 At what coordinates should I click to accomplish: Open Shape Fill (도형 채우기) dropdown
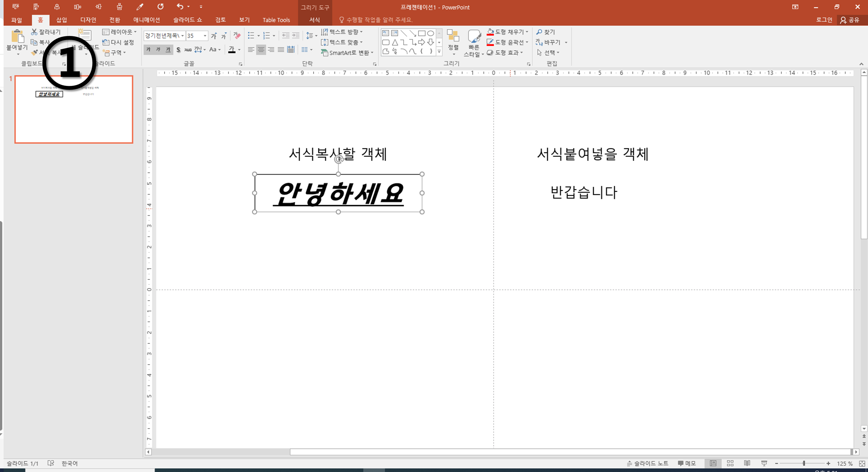527,32
